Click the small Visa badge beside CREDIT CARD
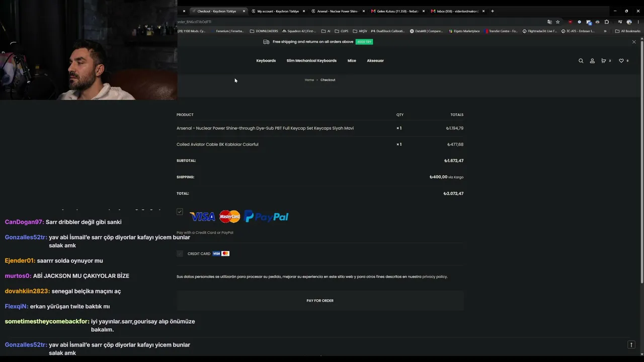 (216, 253)
